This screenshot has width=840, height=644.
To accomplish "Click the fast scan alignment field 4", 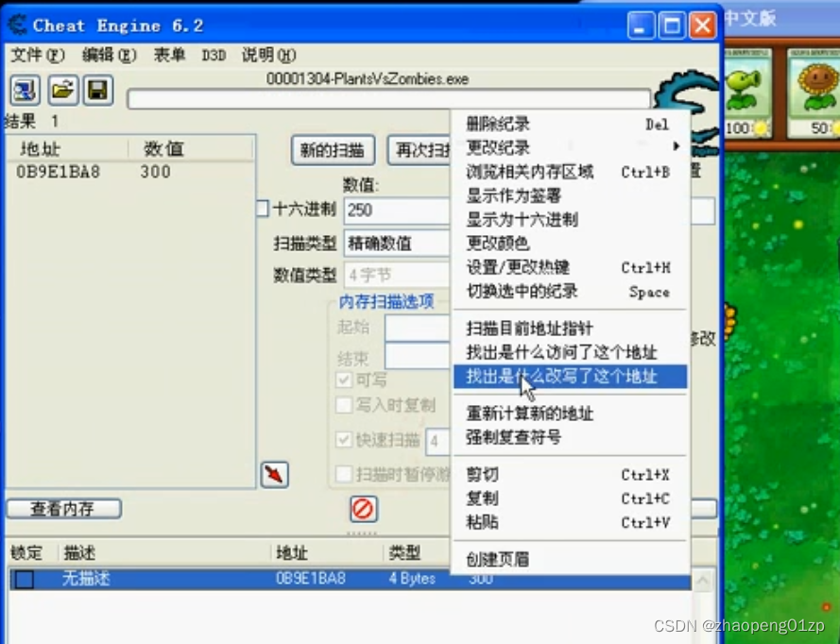I will 437,442.
